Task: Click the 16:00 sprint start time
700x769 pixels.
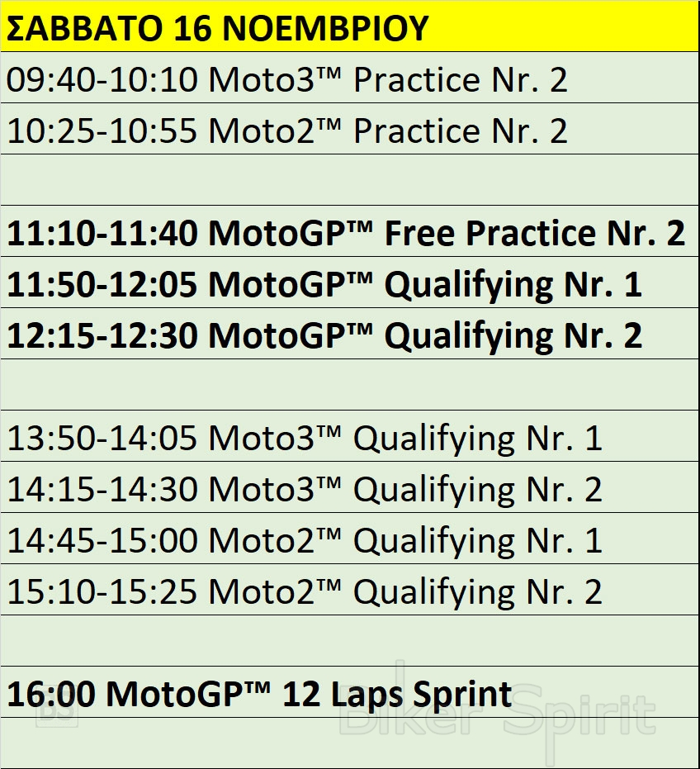Action: (x=51, y=694)
